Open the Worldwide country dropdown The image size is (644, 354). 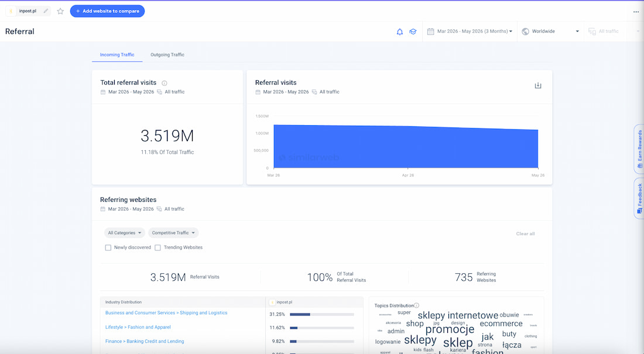(x=550, y=31)
